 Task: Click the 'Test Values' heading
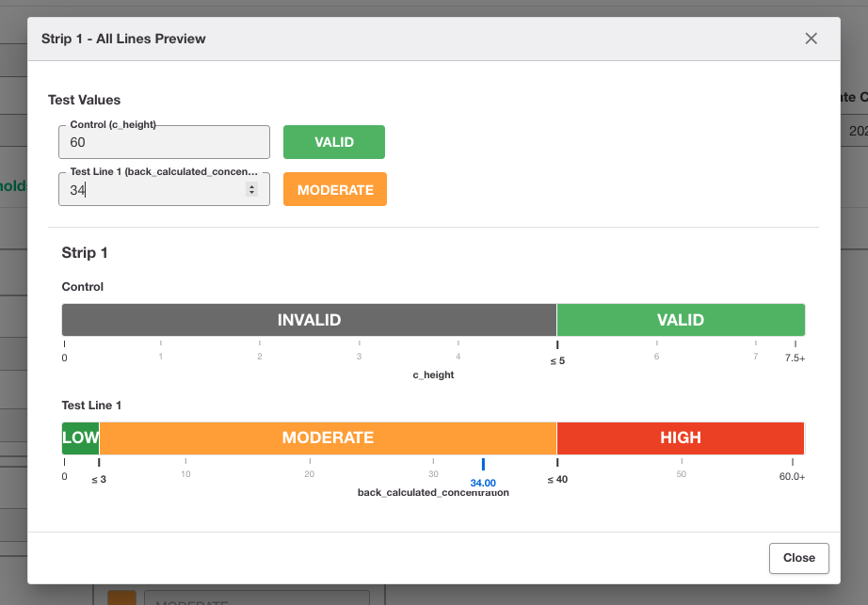tap(84, 100)
